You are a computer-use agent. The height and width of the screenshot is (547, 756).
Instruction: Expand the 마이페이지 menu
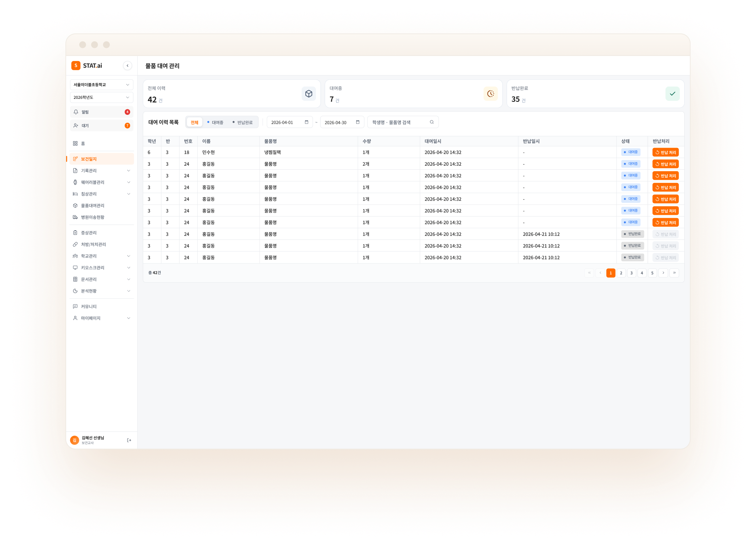pos(101,318)
